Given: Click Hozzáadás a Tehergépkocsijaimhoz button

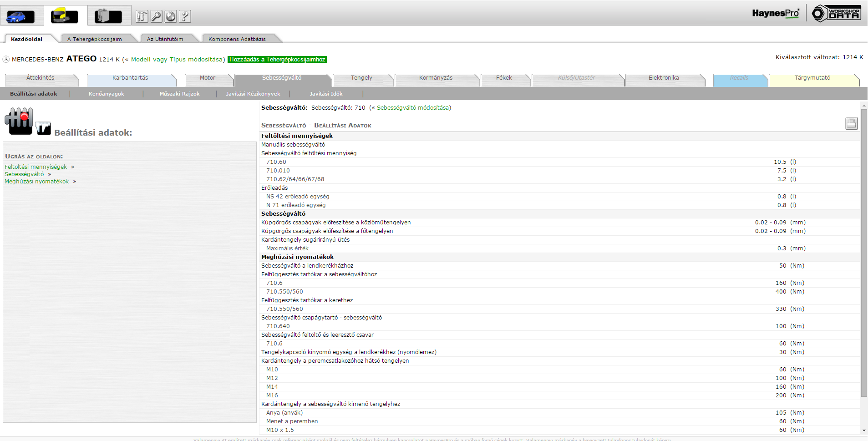Looking at the screenshot, I should click(277, 60).
